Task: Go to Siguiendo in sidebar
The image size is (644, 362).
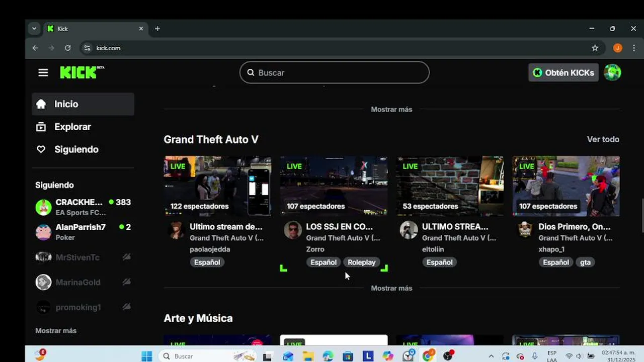Action: click(83, 149)
